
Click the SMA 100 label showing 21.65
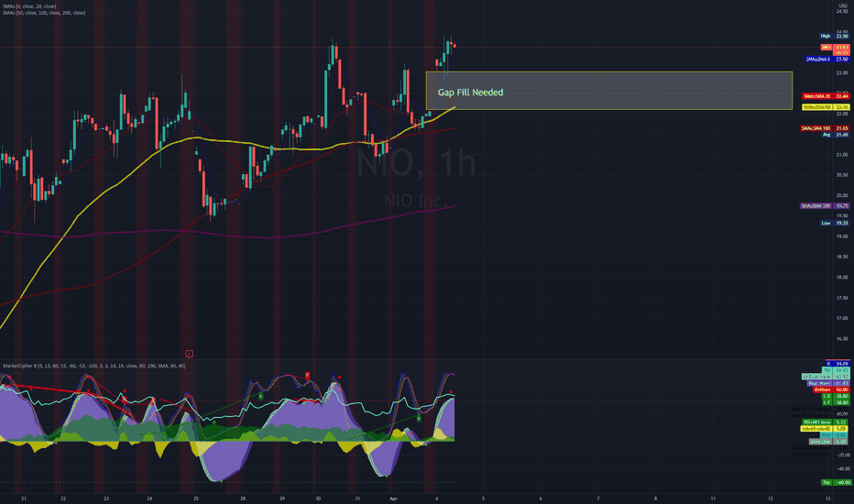(825, 128)
